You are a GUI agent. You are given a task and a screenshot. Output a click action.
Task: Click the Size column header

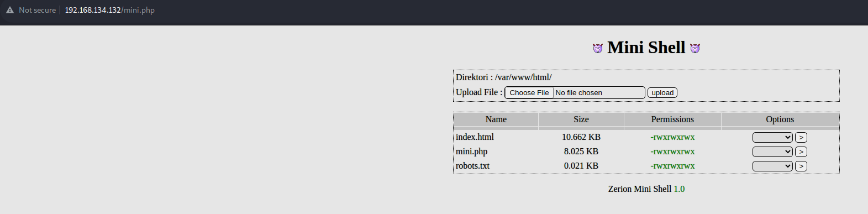click(x=581, y=119)
